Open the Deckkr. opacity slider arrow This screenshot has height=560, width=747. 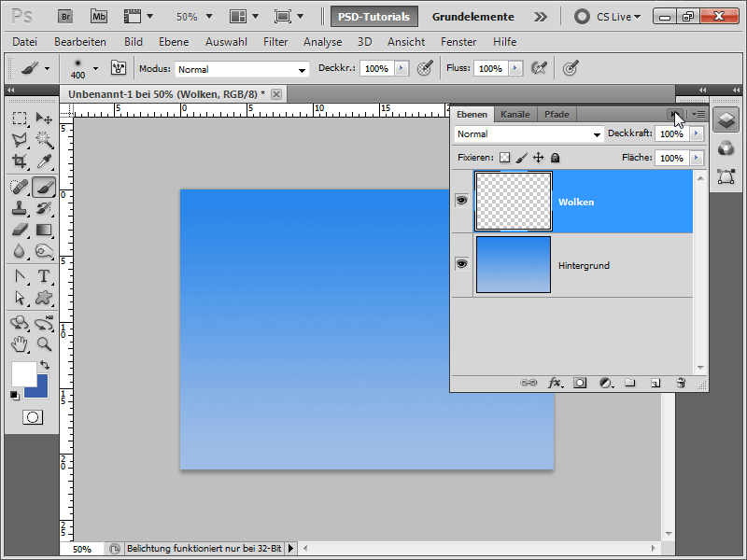402,68
